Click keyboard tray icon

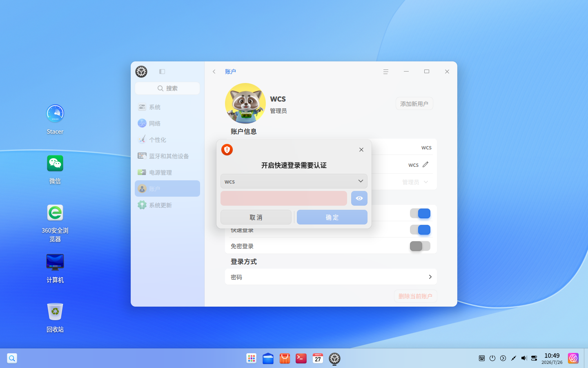click(482, 358)
